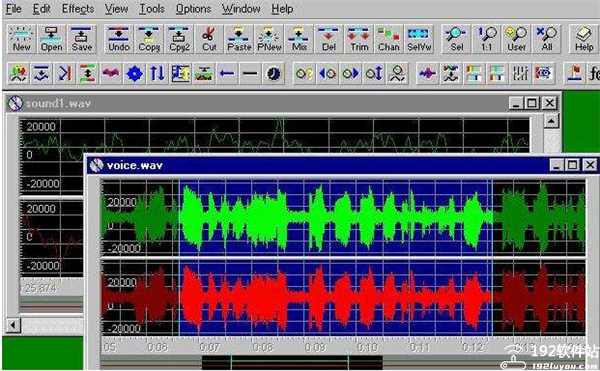Paste audio using the Paste icon
The height and width of the screenshot is (371, 600).
(x=239, y=39)
